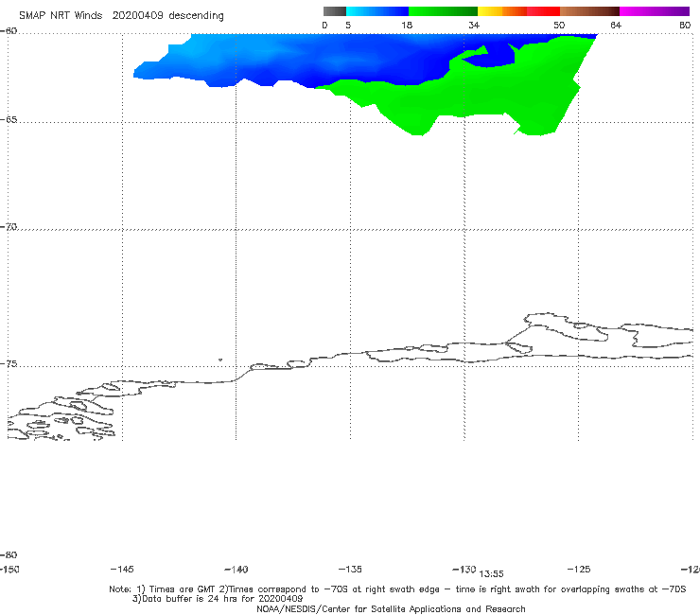This screenshot has height=615, width=700.
Task: Click the date '20200409' in the title
Action: (x=137, y=15)
